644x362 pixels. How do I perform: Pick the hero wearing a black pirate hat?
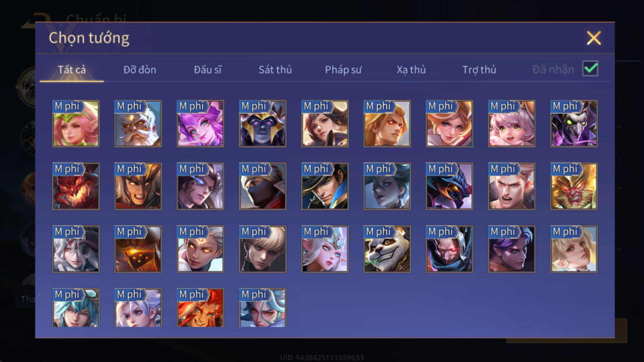point(325,186)
